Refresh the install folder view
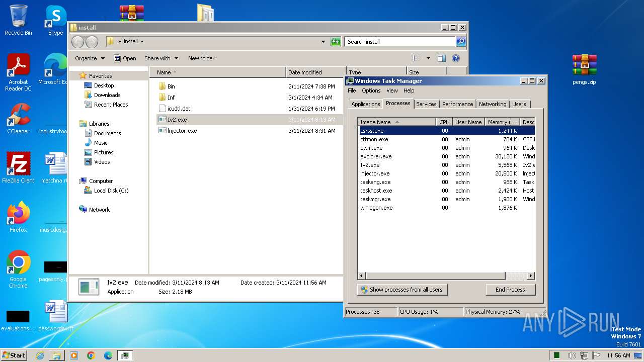The height and width of the screenshot is (362, 644). [336, 42]
